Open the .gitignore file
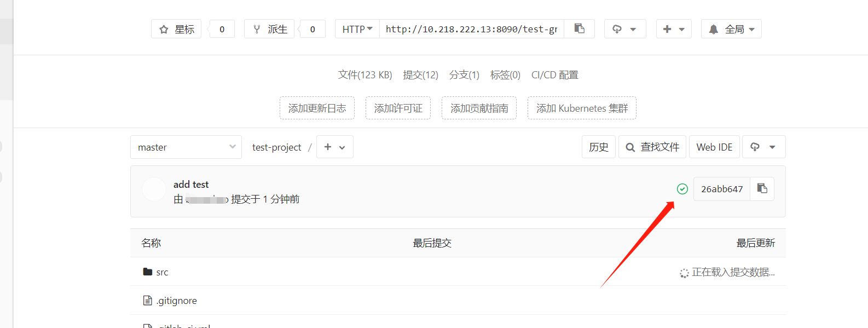868x328 pixels. click(177, 301)
